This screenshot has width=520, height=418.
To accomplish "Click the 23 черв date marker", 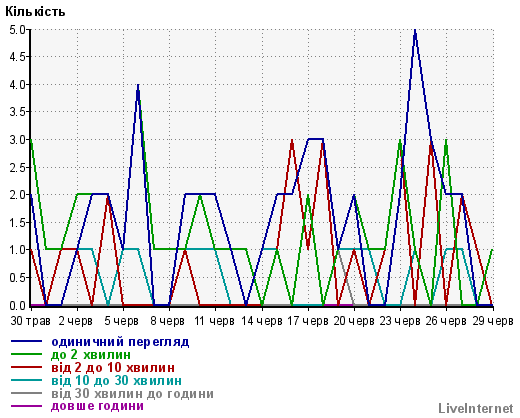I will tap(400, 321).
